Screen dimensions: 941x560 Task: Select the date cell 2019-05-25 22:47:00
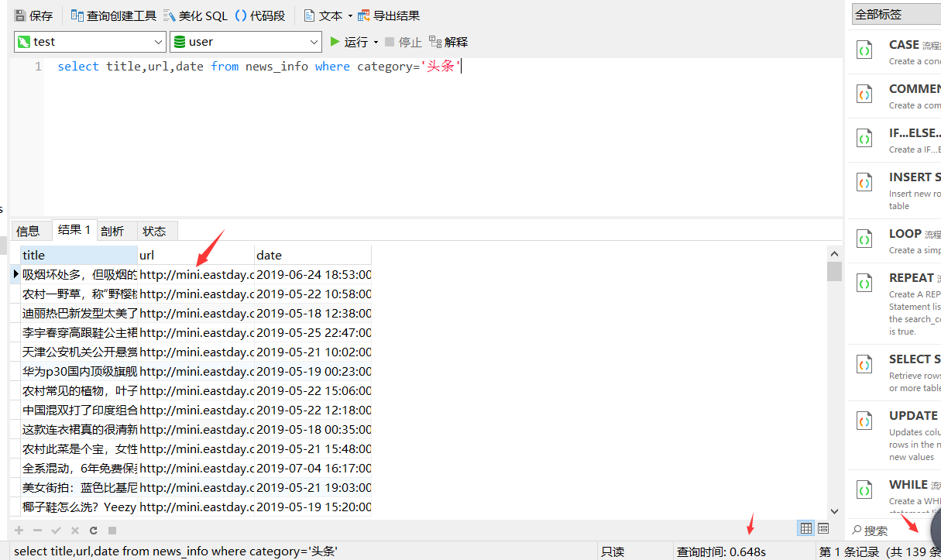(x=313, y=332)
